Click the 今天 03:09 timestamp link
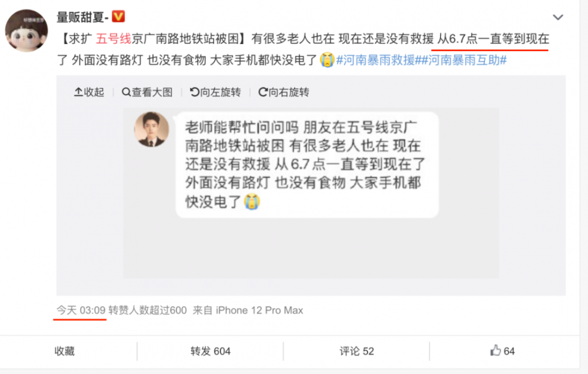The width and height of the screenshot is (588, 374). pos(81,310)
